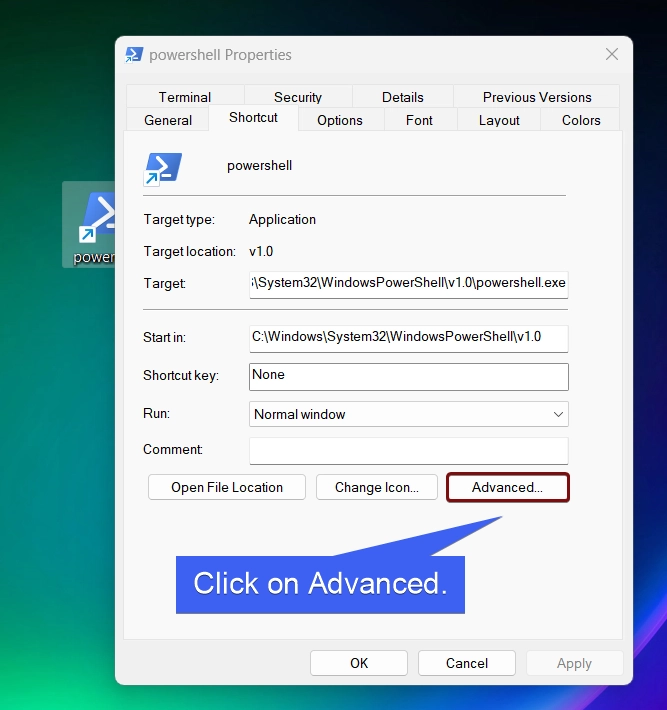Viewport: 667px width, 710px height.
Task: Click Open File Location button
Action: click(x=227, y=487)
